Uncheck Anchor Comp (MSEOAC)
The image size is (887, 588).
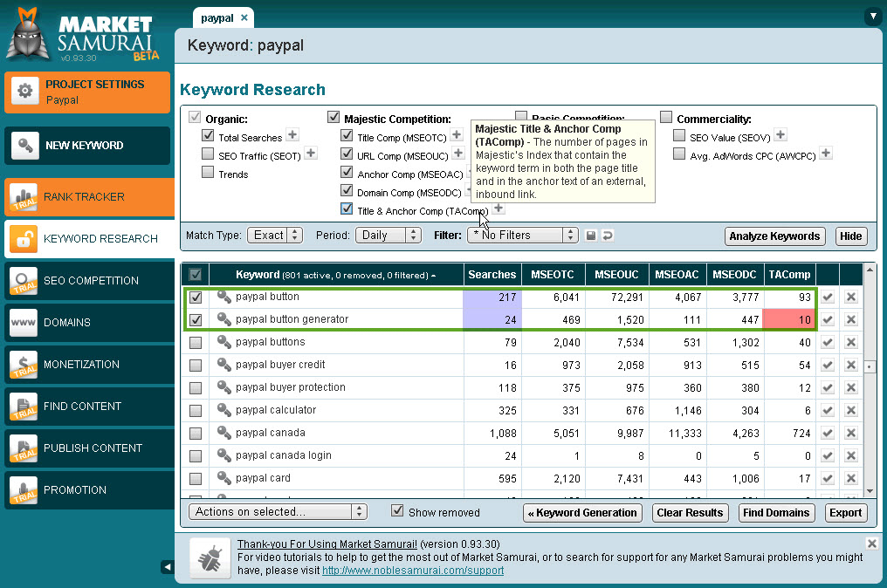(x=347, y=172)
